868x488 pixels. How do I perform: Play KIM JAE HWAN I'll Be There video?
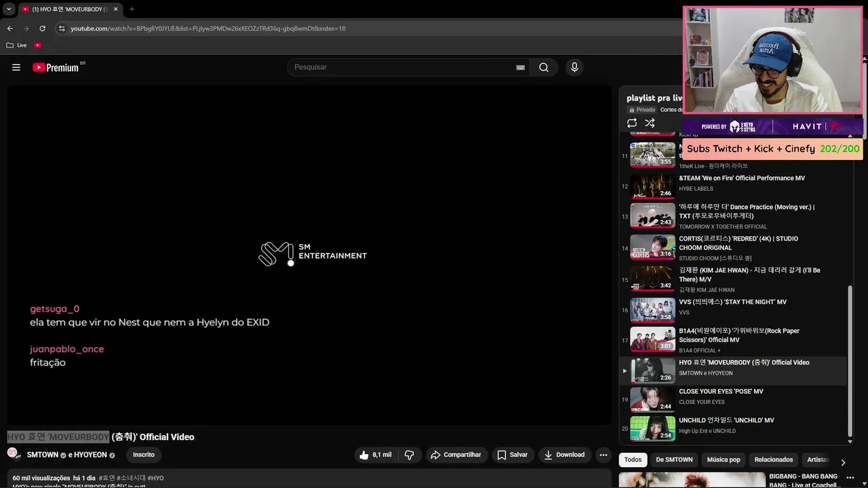point(732,279)
